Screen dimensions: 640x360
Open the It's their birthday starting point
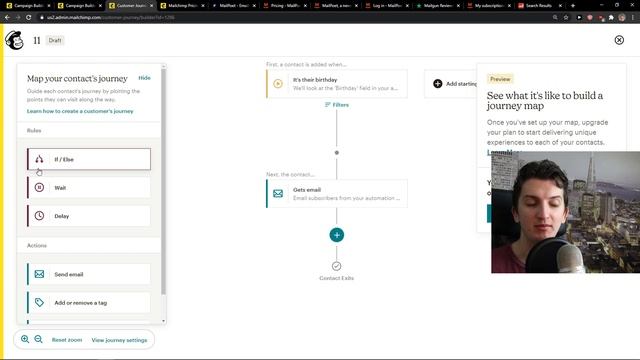click(x=337, y=84)
